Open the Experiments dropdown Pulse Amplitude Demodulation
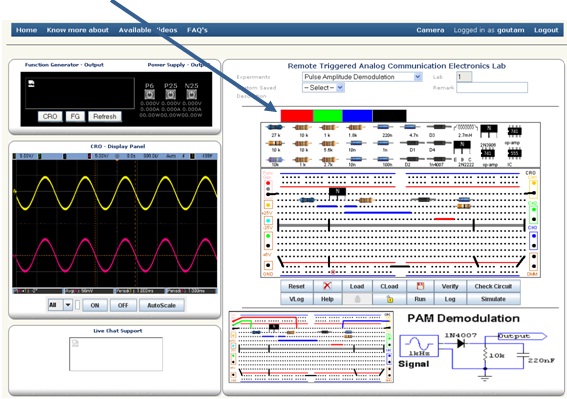The width and height of the screenshot is (567, 399). pos(362,77)
